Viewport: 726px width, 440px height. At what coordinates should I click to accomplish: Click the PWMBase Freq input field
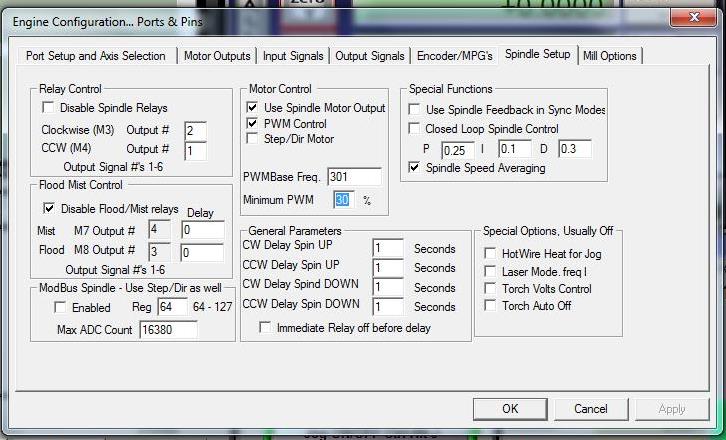[353, 177]
